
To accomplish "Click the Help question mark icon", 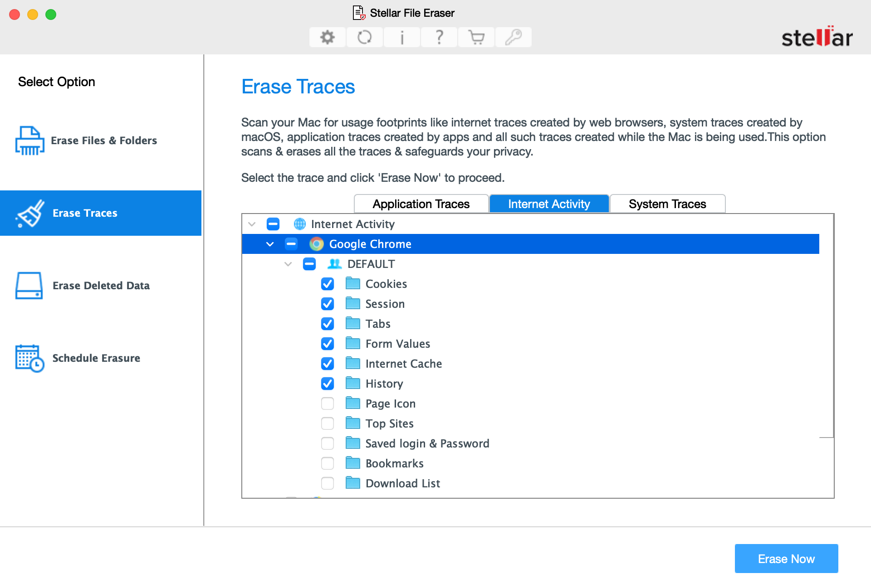I will pos(439,36).
